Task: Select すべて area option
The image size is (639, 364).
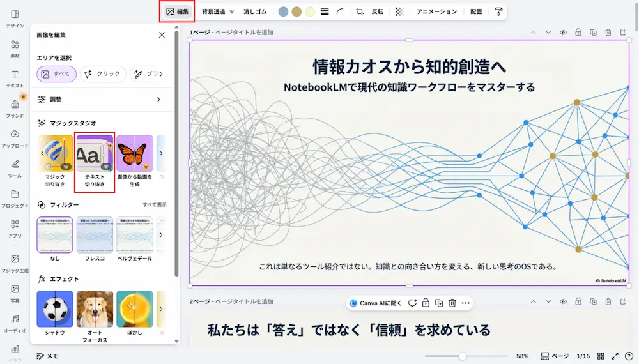Action: pos(57,74)
